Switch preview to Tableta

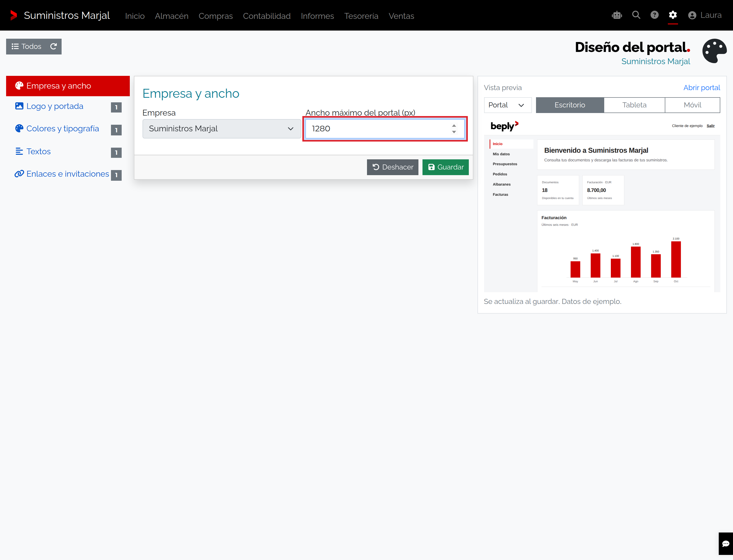click(634, 105)
